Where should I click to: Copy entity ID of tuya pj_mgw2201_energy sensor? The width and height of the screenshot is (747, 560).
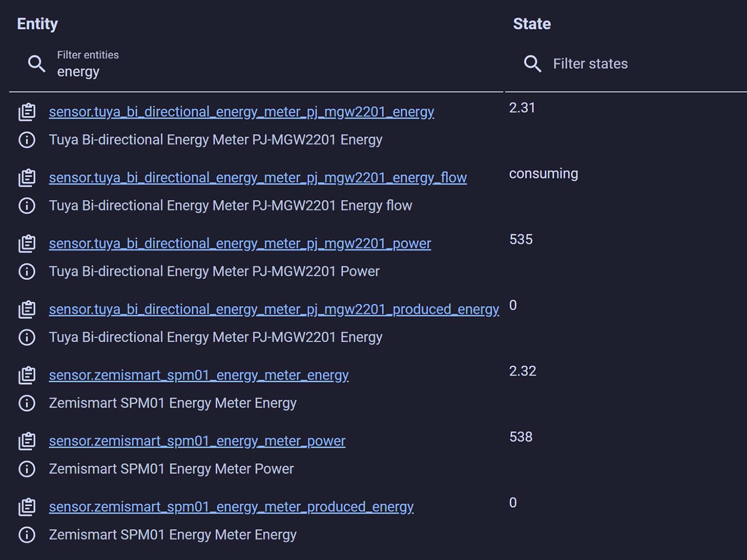[27, 112]
